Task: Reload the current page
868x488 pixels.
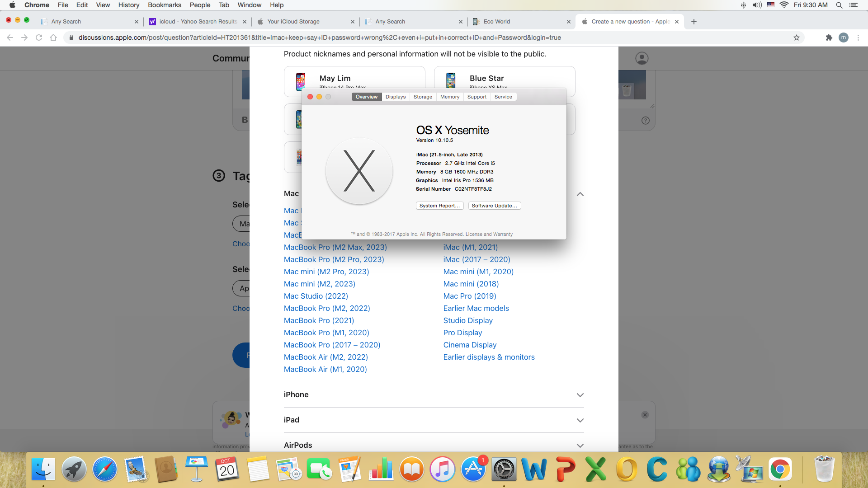Action: (39, 38)
